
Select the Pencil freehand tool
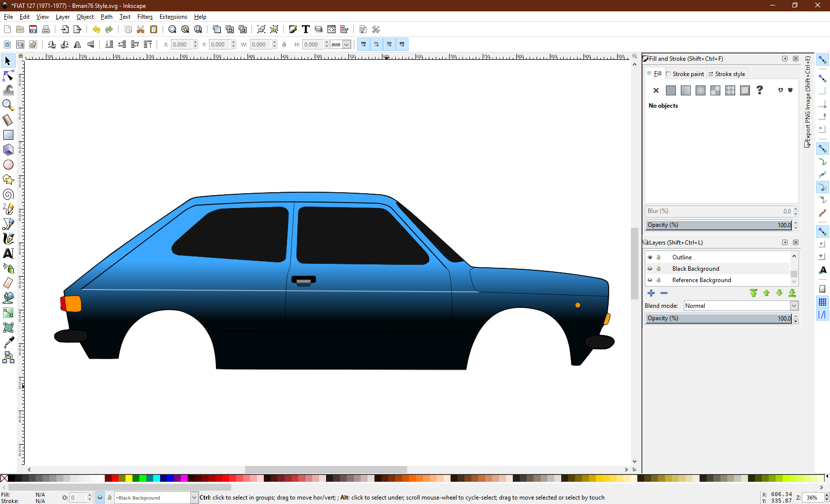(8, 209)
